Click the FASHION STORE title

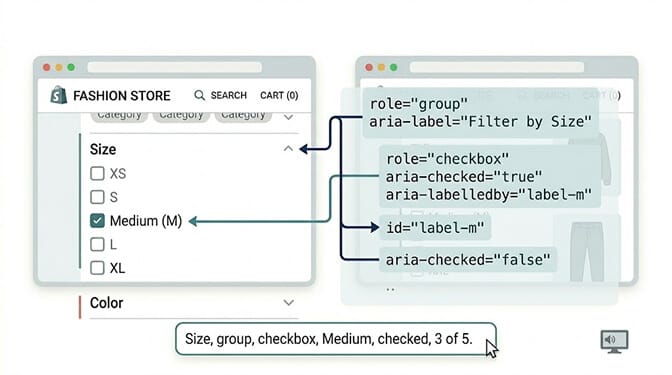(122, 96)
